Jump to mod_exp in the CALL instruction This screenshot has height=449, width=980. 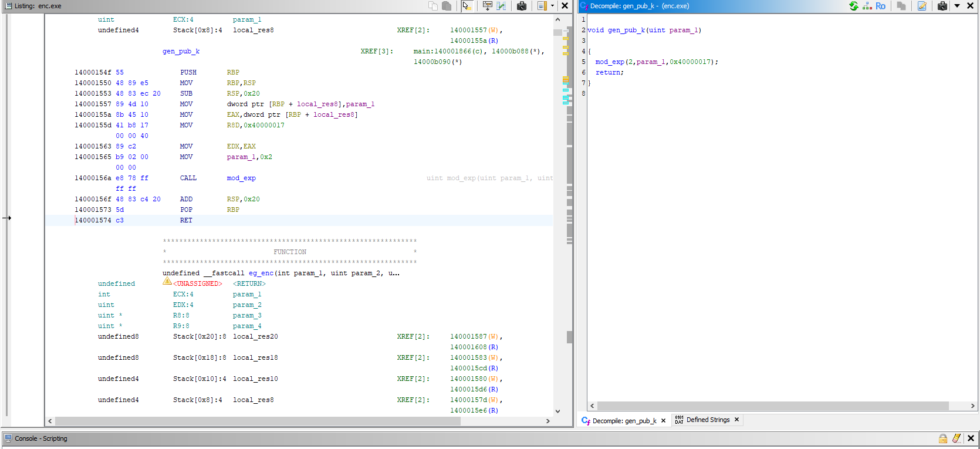click(241, 178)
